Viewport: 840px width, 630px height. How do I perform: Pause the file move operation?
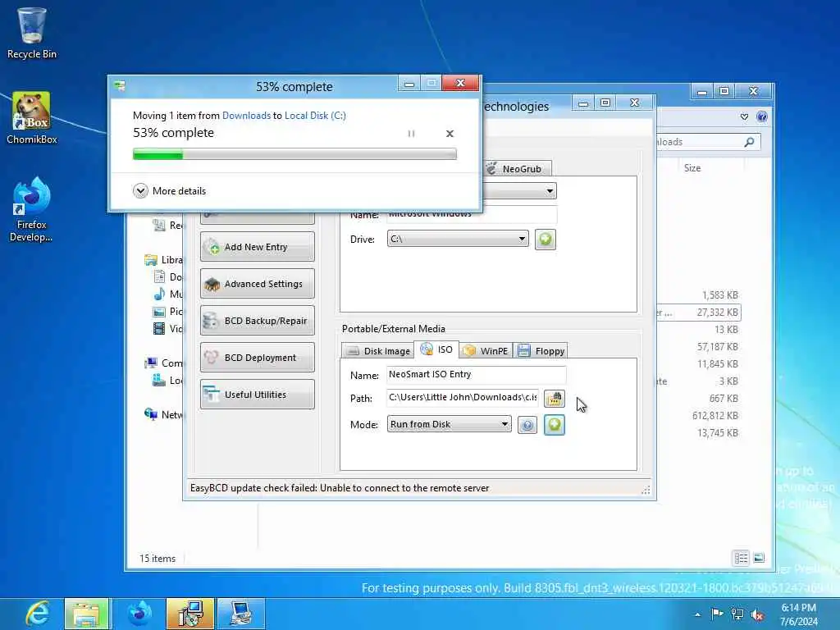pos(411,134)
